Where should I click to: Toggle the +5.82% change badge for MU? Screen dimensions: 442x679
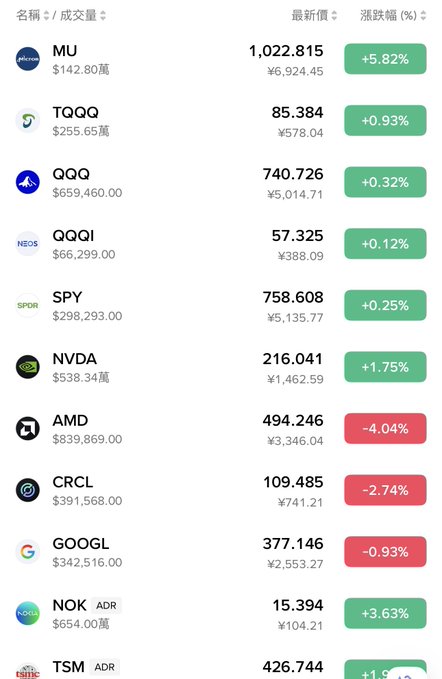[385, 59]
